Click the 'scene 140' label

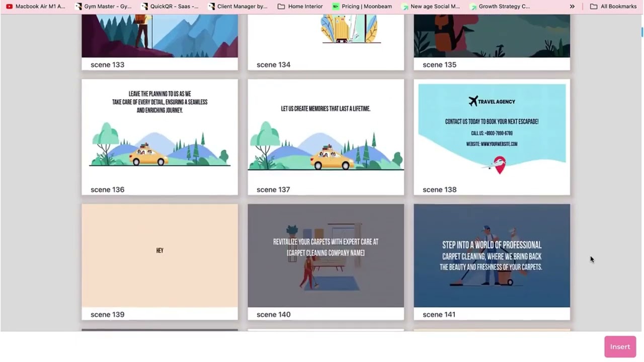[273, 314]
